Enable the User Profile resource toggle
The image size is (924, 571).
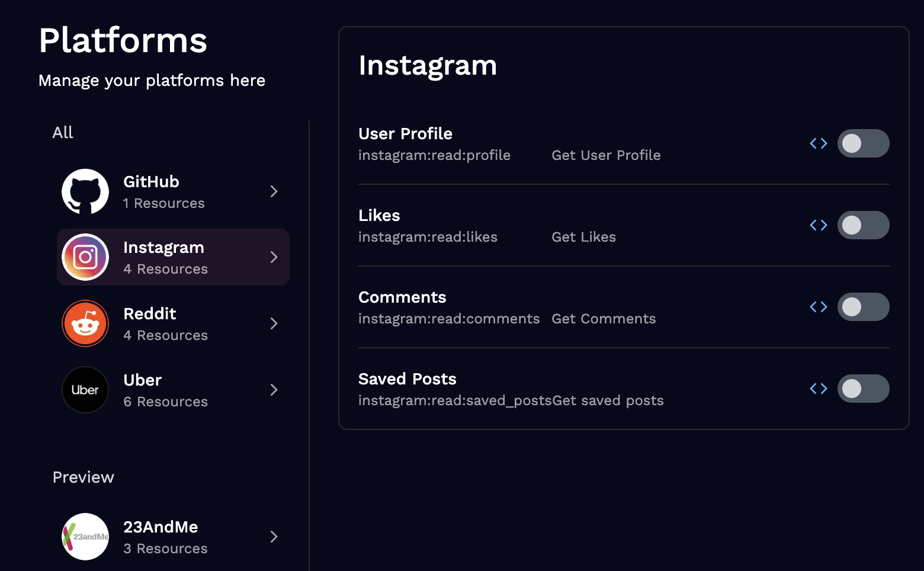point(864,143)
